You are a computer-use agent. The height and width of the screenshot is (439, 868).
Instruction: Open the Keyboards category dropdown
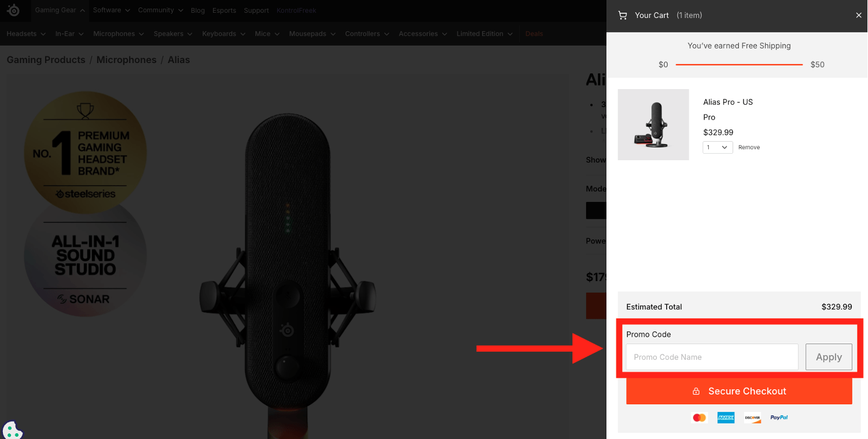(x=224, y=34)
